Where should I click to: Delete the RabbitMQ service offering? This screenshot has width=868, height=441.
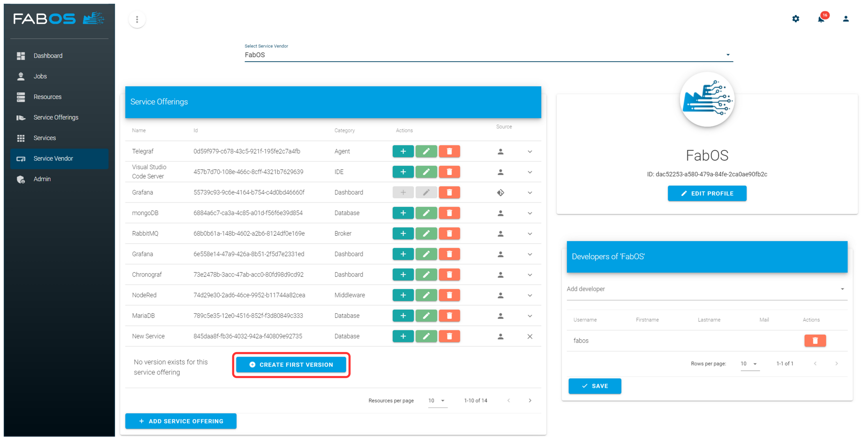449,233
